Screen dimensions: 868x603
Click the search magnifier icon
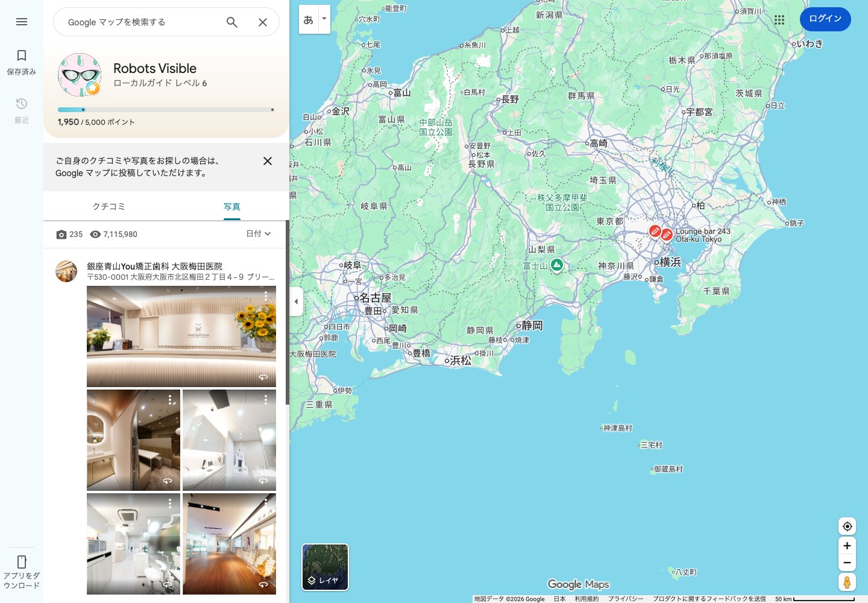[232, 22]
